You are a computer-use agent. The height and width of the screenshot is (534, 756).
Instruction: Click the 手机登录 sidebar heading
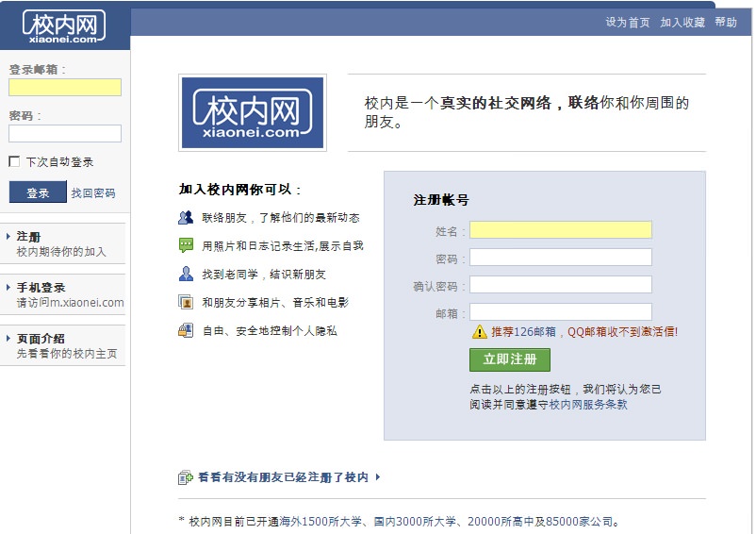[x=41, y=288]
